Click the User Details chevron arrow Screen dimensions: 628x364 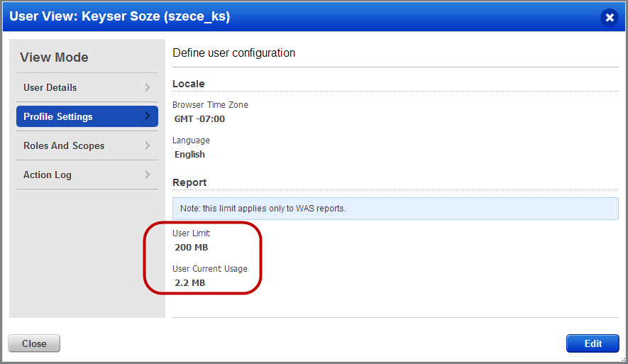tap(148, 87)
